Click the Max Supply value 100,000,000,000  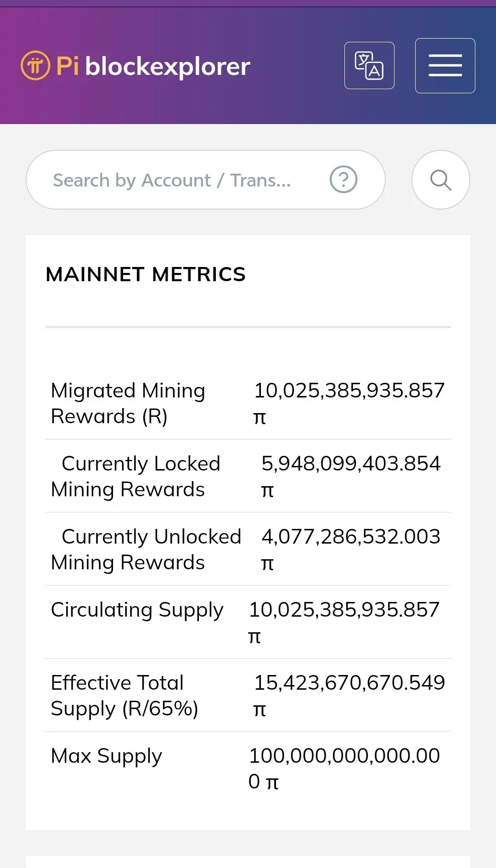pos(344,756)
